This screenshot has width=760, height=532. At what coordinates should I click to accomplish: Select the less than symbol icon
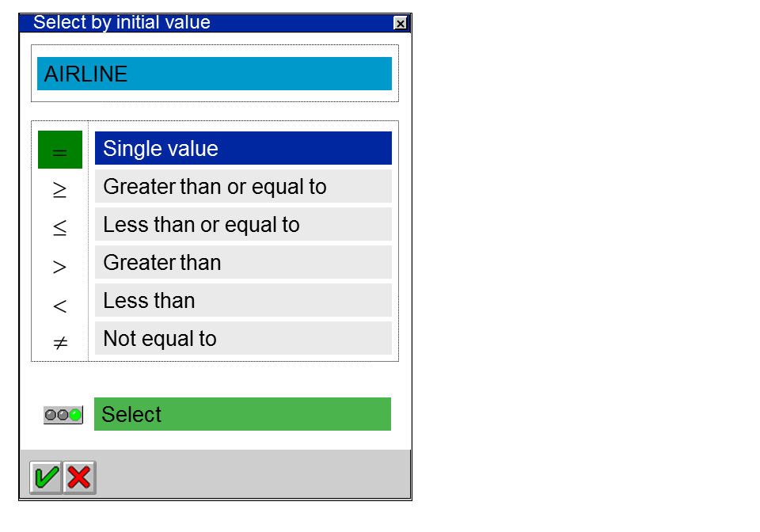tap(60, 305)
